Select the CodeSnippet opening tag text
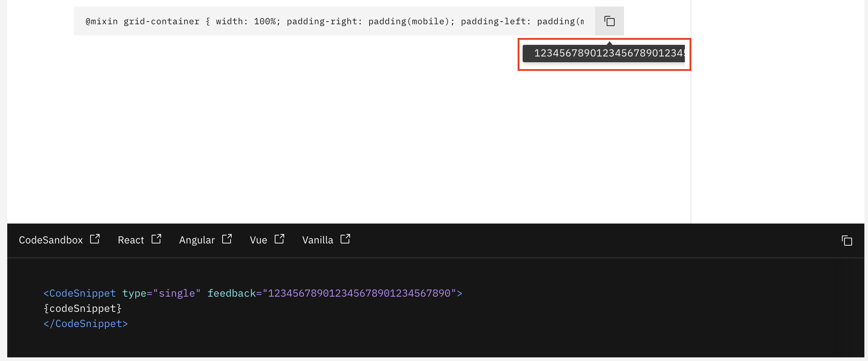The height and width of the screenshot is (361, 868). 80,293
